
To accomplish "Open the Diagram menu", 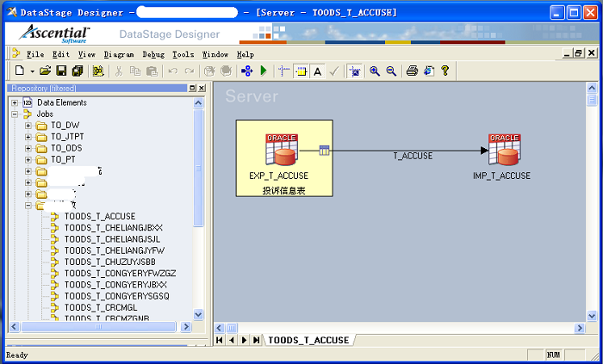I will 119,54.
